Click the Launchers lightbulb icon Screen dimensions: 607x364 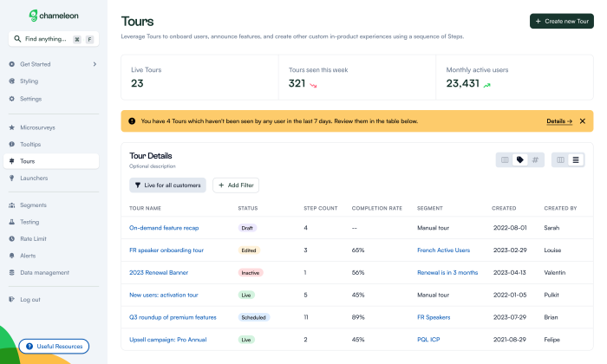point(11,178)
